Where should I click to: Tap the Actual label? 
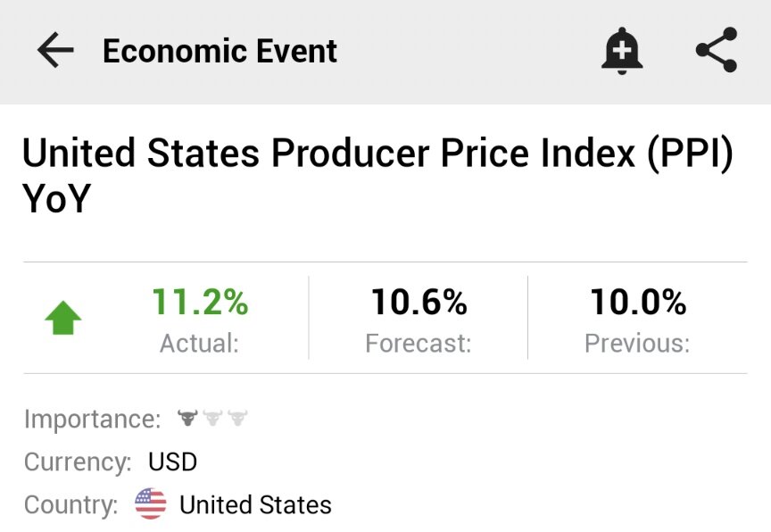tap(199, 344)
